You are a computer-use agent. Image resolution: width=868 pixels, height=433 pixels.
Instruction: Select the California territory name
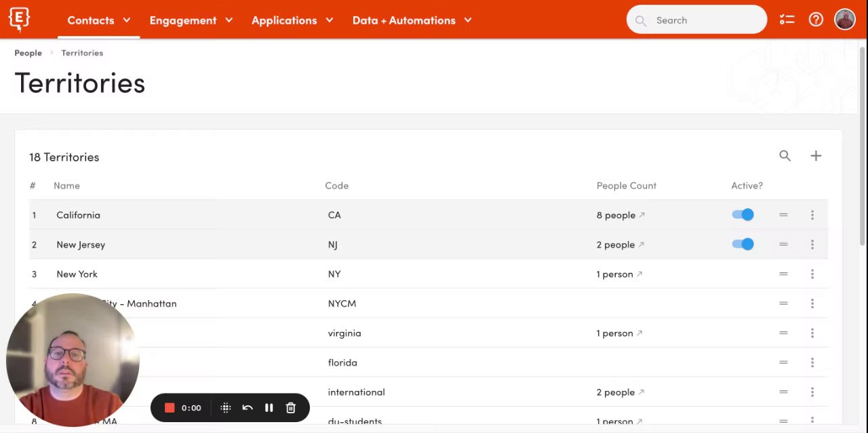(78, 215)
